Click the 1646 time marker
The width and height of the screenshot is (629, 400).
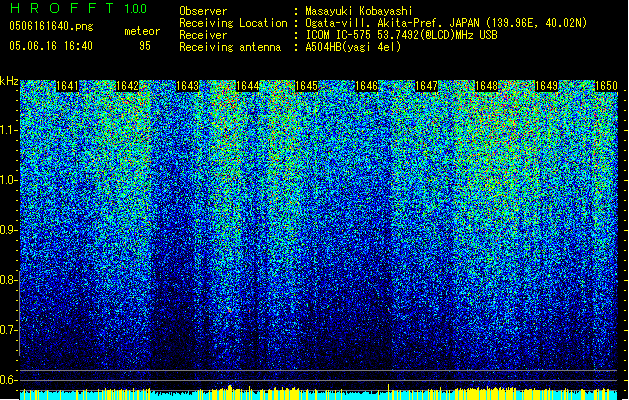pyautogui.click(x=367, y=86)
